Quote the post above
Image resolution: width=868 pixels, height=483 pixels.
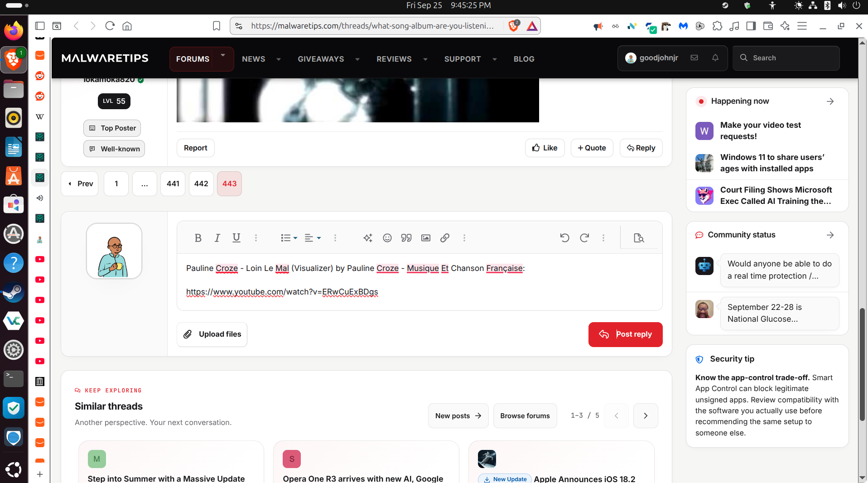(x=592, y=148)
